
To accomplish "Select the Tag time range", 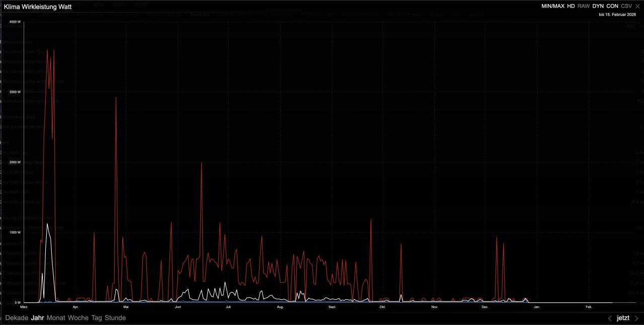I will (x=97, y=318).
